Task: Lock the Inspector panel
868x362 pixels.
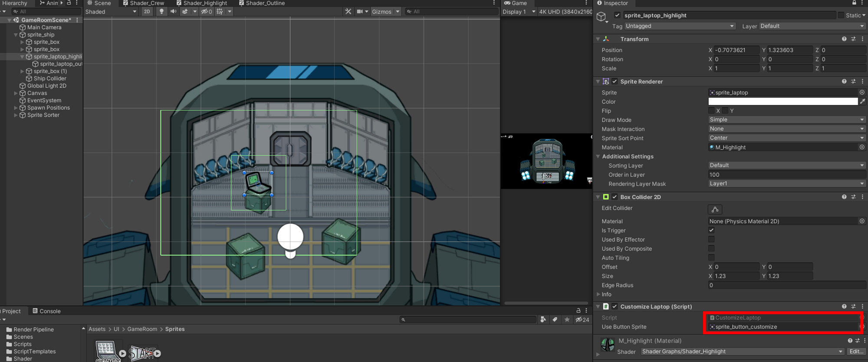Action: tap(854, 3)
